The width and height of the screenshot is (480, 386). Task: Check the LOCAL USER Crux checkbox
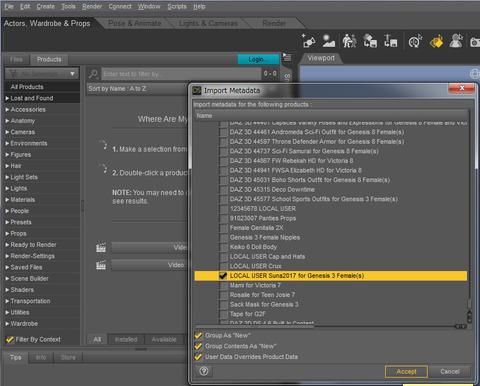click(x=223, y=266)
